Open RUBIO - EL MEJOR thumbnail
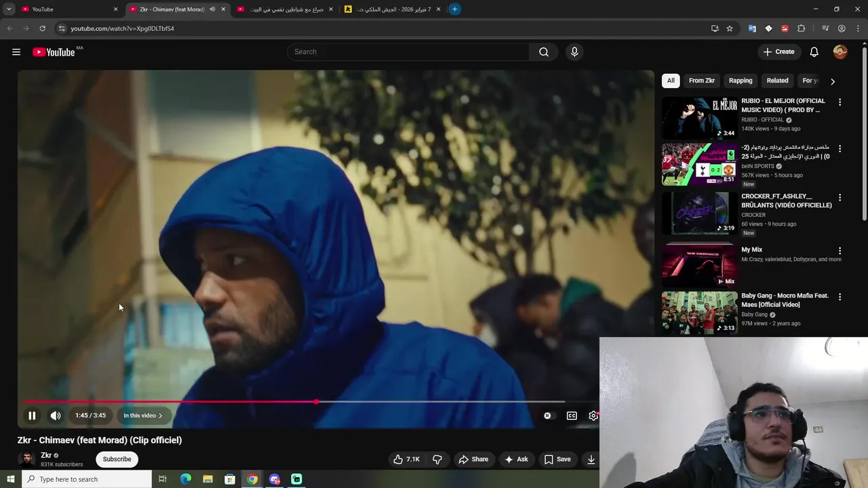This screenshot has height=488, width=868. tap(699, 118)
